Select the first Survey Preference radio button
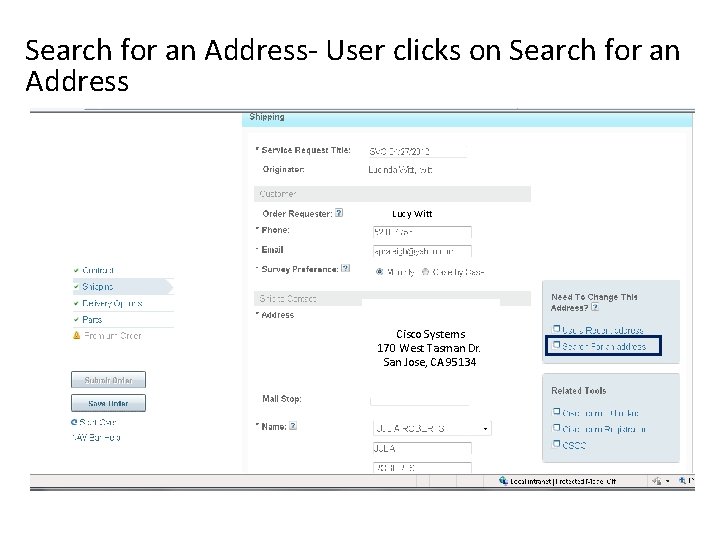 (379, 271)
